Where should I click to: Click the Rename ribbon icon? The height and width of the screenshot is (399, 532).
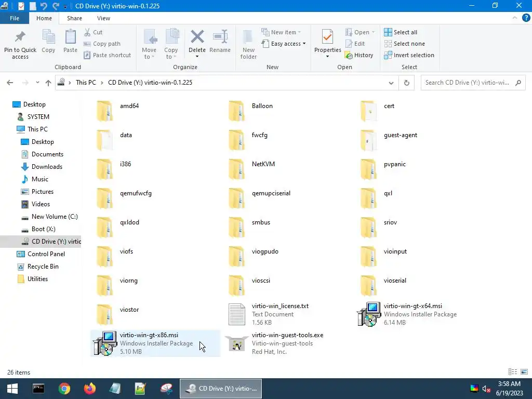[x=220, y=37]
